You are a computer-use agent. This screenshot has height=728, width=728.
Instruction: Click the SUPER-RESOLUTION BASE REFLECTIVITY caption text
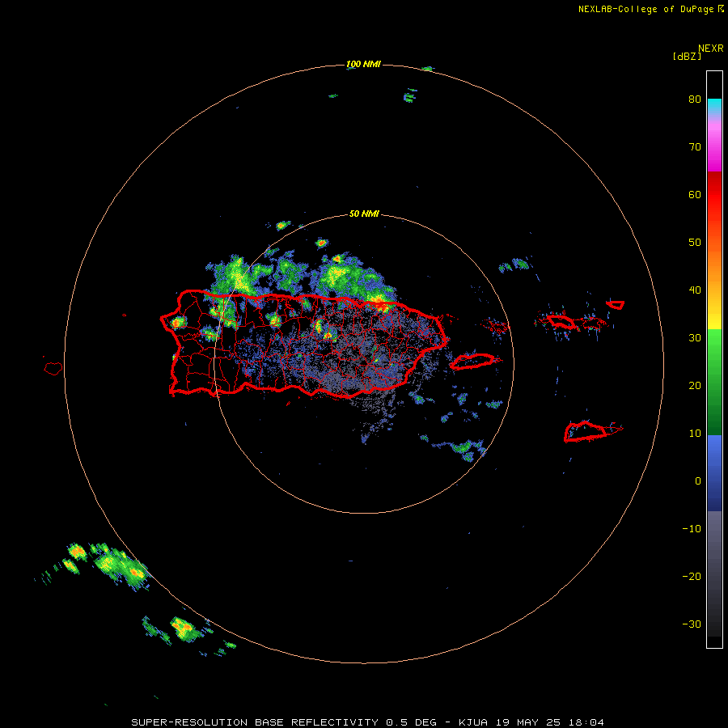point(255,722)
